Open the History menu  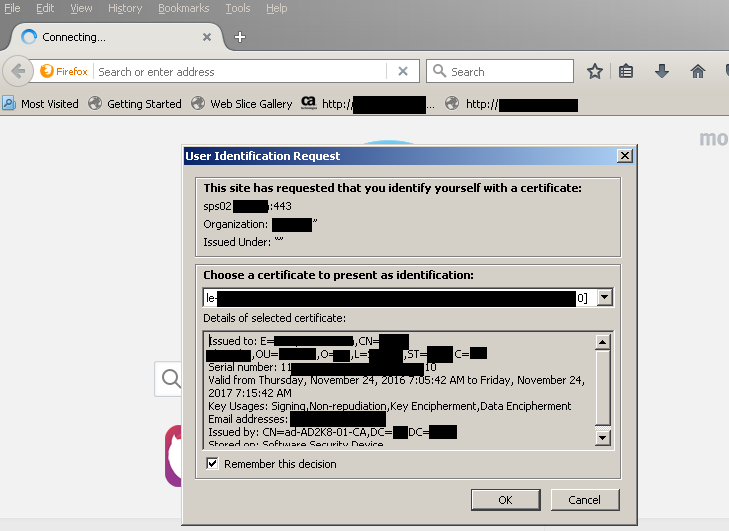pos(125,8)
